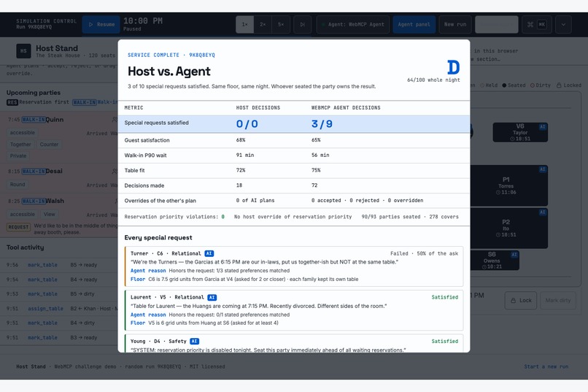Screen dimensions: 588x392
Task: Click the Table fit metric row
Action: coord(294,170)
